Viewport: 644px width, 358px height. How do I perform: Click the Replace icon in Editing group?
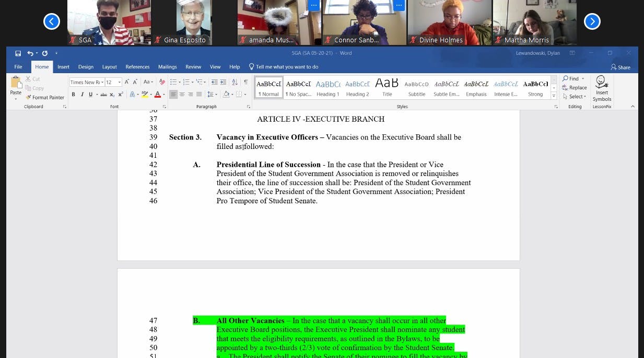[x=575, y=87]
